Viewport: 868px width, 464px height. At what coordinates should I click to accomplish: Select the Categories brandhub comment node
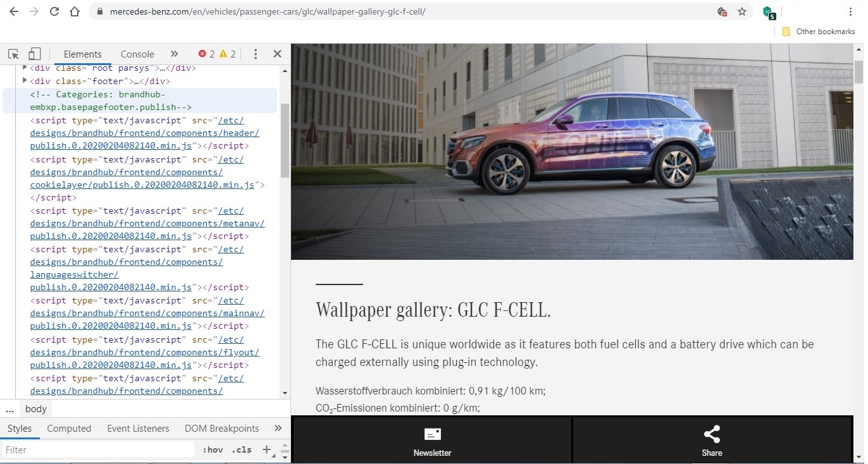139,101
